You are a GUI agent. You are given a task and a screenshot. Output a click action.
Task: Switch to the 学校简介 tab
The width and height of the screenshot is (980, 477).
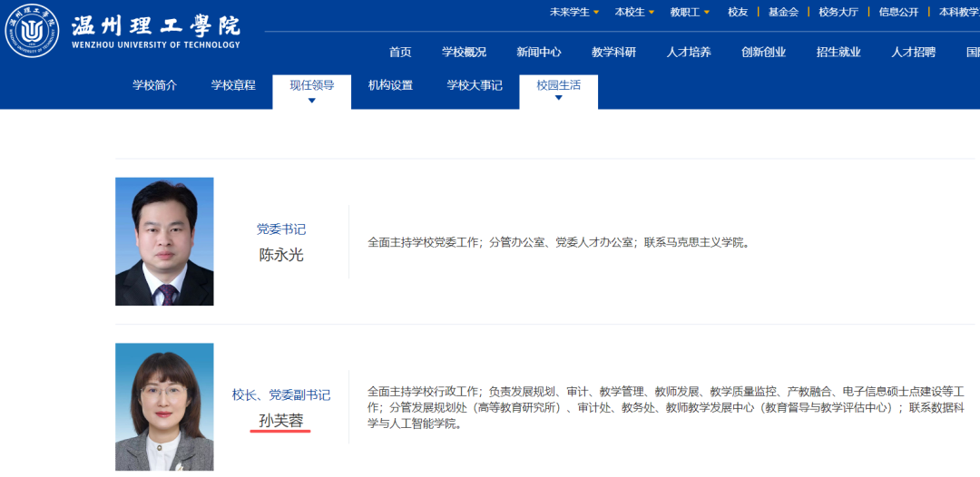pyautogui.click(x=154, y=85)
